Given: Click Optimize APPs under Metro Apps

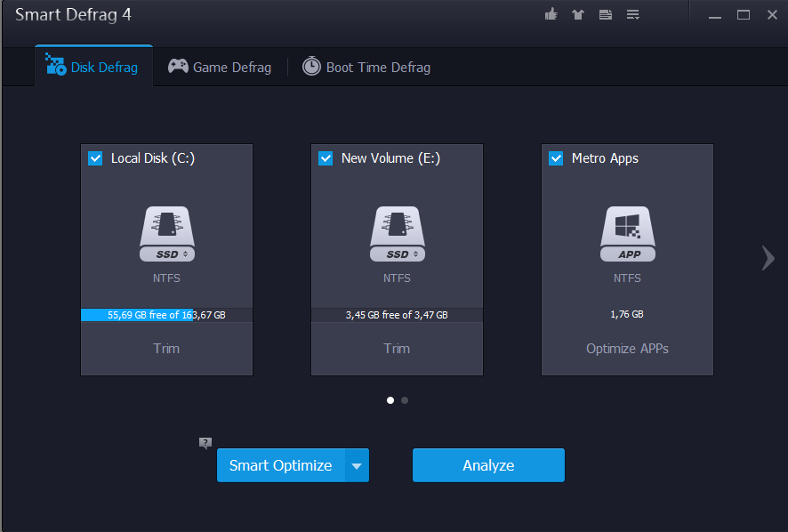Looking at the screenshot, I should click(627, 349).
